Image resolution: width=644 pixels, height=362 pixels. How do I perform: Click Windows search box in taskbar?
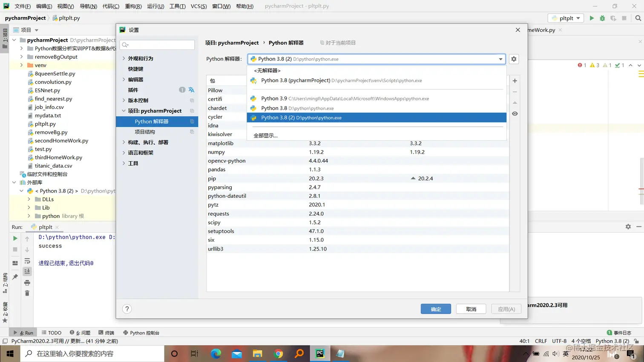click(x=92, y=353)
